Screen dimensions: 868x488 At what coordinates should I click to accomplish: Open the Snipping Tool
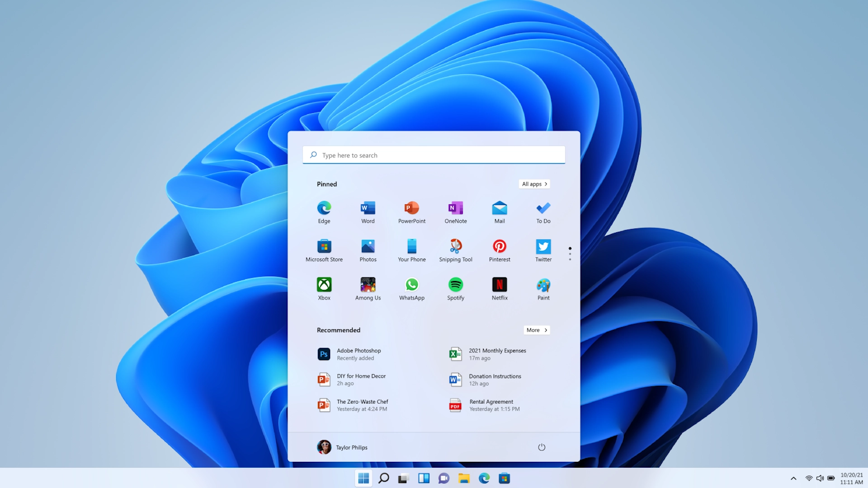455,251
